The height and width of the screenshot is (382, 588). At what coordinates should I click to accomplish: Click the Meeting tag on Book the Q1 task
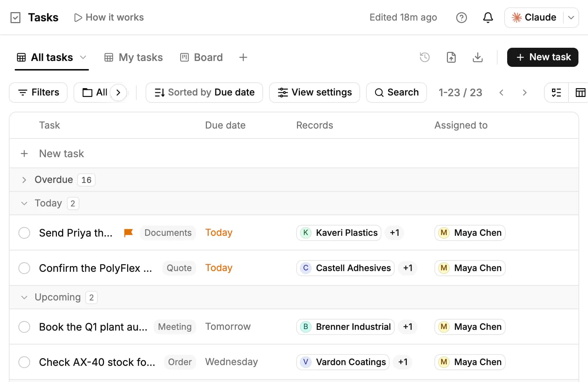175,327
